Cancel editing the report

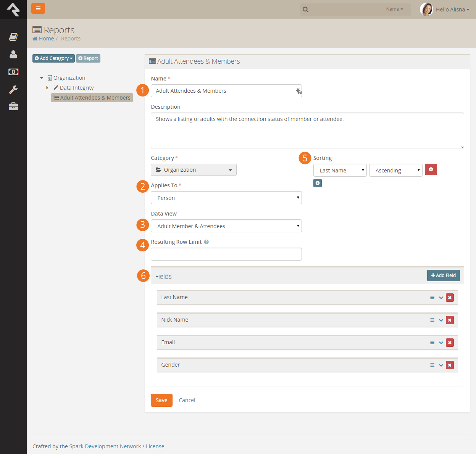coord(187,400)
